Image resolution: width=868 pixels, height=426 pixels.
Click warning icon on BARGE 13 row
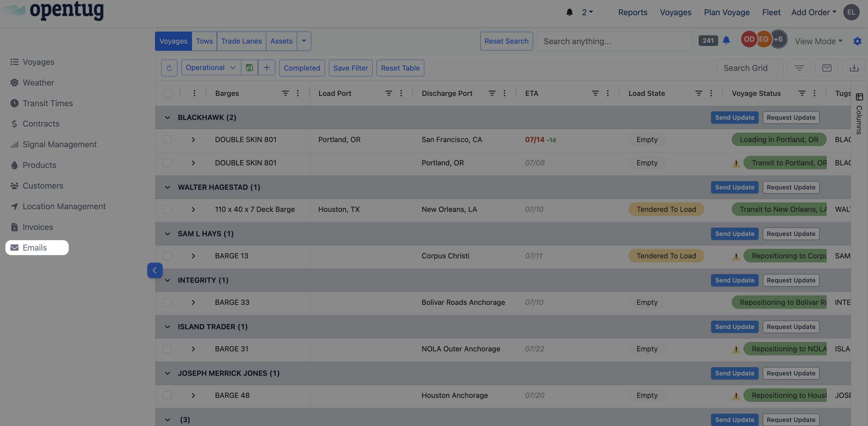point(736,256)
